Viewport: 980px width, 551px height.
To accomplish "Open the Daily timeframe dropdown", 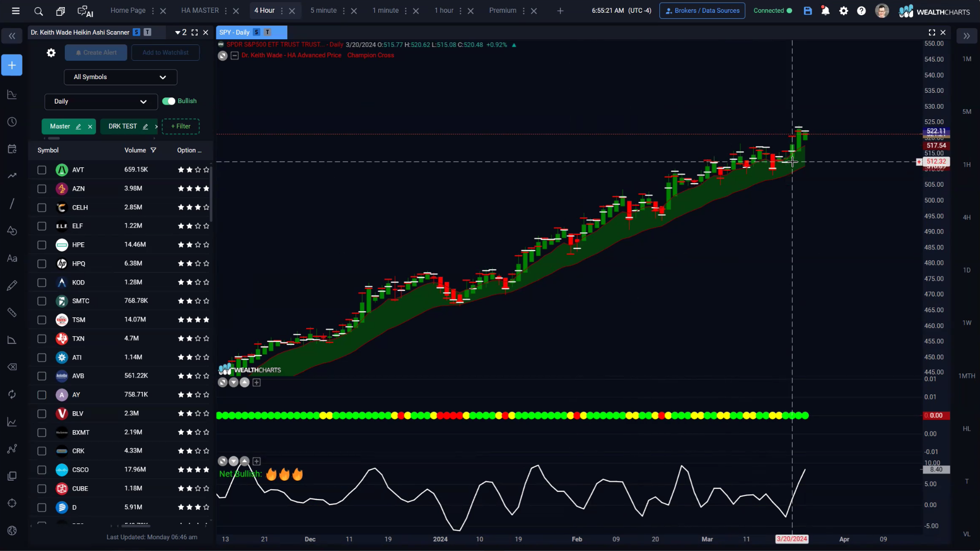I will pyautogui.click(x=101, y=102).
